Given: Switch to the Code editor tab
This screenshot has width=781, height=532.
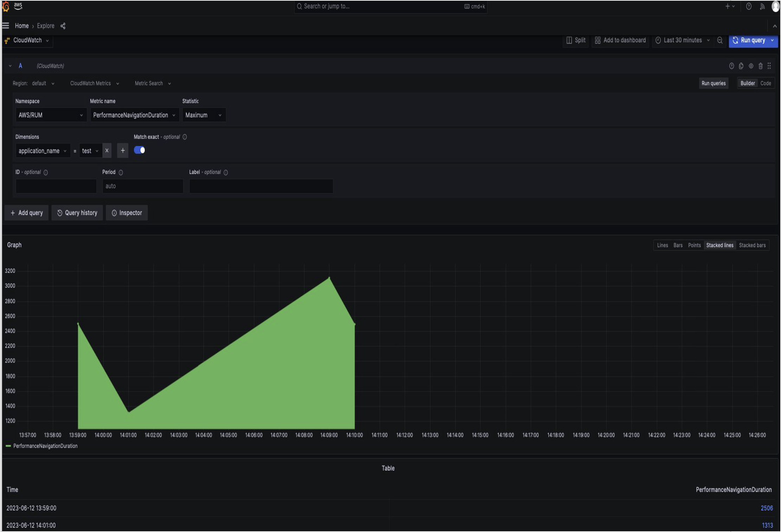Looking at the screenshot, I should pos(766,83).
